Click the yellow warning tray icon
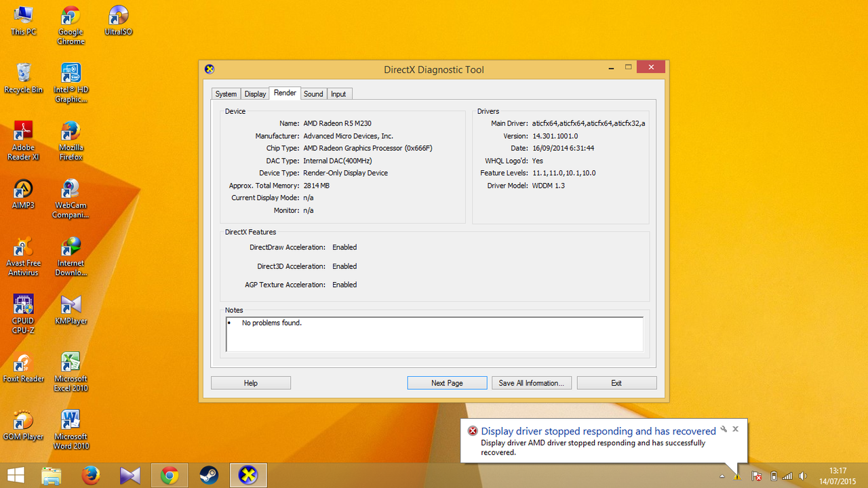This screenshot has height=488, width=868. click(737, 476)
